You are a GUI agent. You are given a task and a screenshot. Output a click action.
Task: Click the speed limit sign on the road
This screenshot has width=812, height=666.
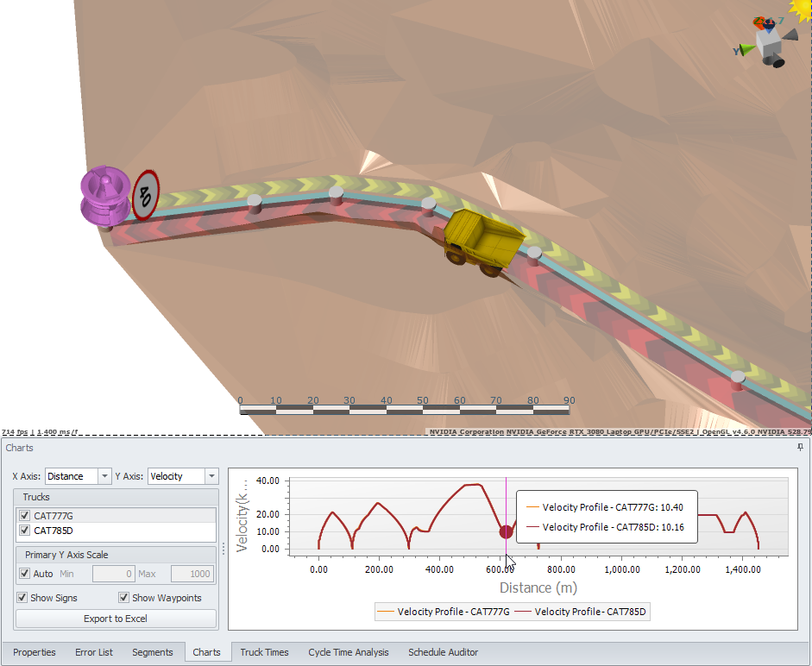coord(146,194)
